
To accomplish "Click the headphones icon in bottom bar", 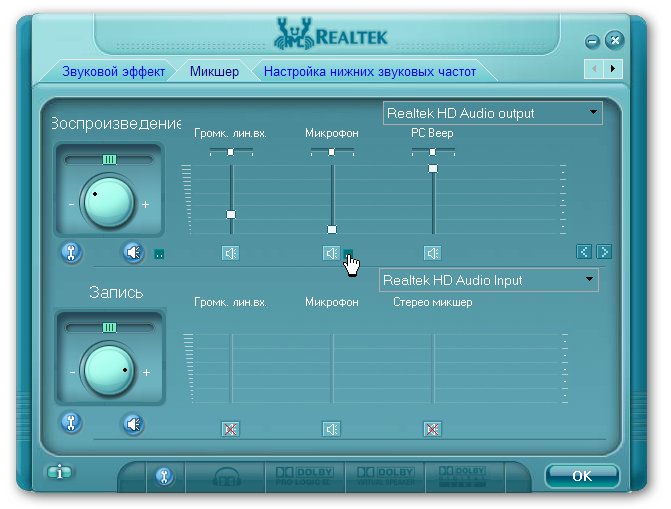I will pyautogui.click(x=226, y=477).
